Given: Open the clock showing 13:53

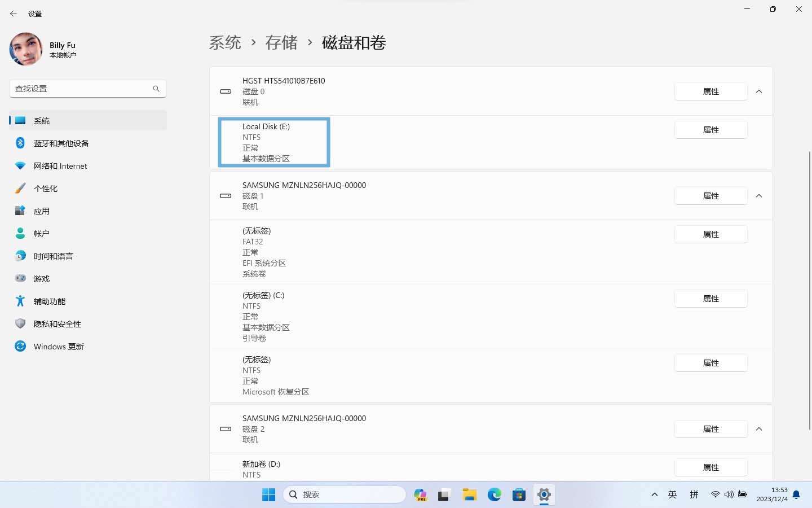Looking at the screenshot, I should click(x=772, y=494).
